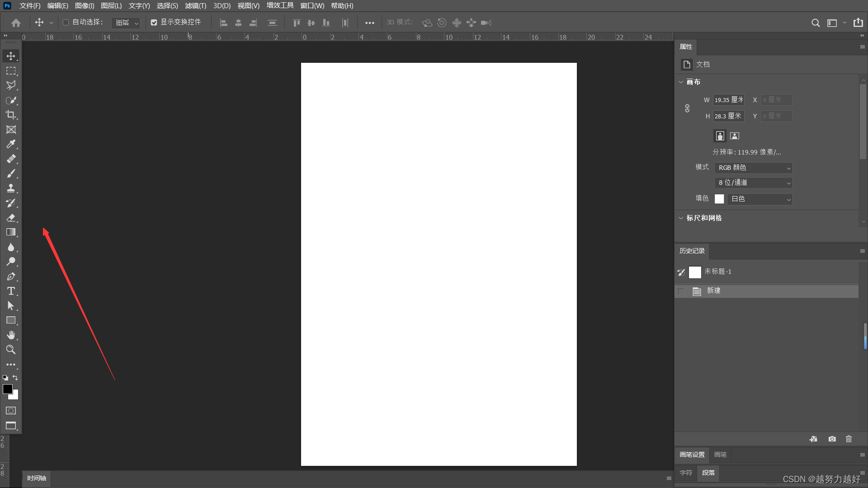Viewport: 868px width, 488px height.
Task: Click the foreground color swatch
Action: (7, 389)
